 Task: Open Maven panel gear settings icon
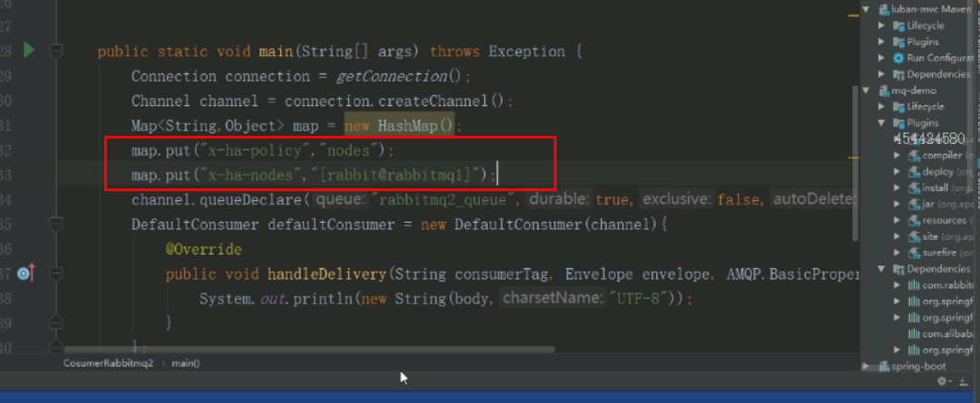click(x=943, y=381)
